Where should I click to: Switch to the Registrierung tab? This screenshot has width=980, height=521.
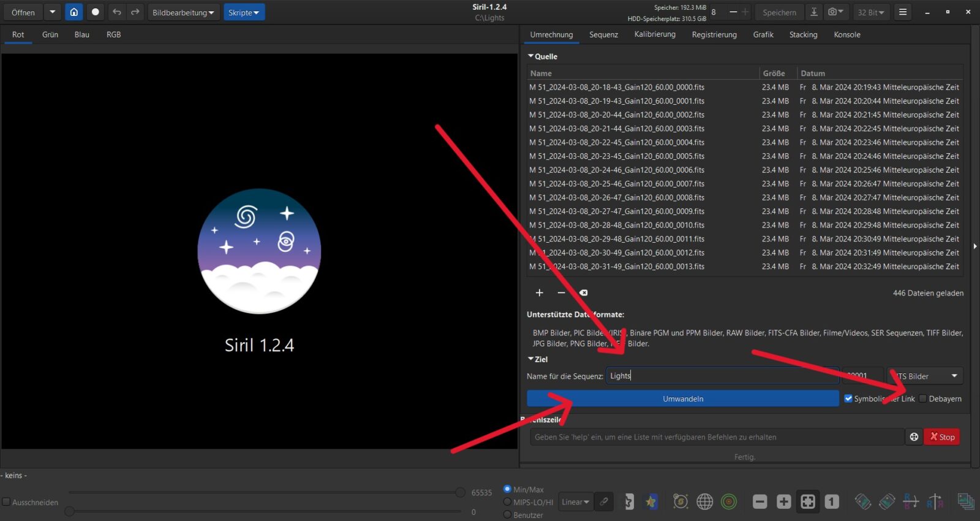[714, 34]
